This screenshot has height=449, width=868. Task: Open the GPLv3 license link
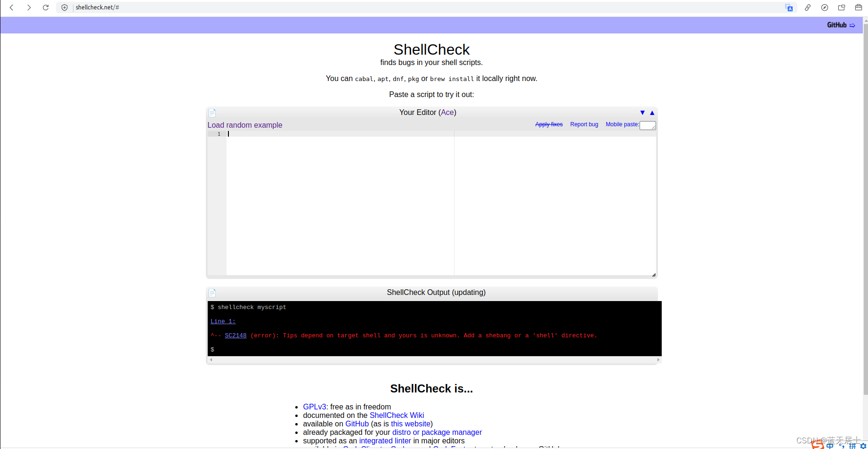(315, 407)
